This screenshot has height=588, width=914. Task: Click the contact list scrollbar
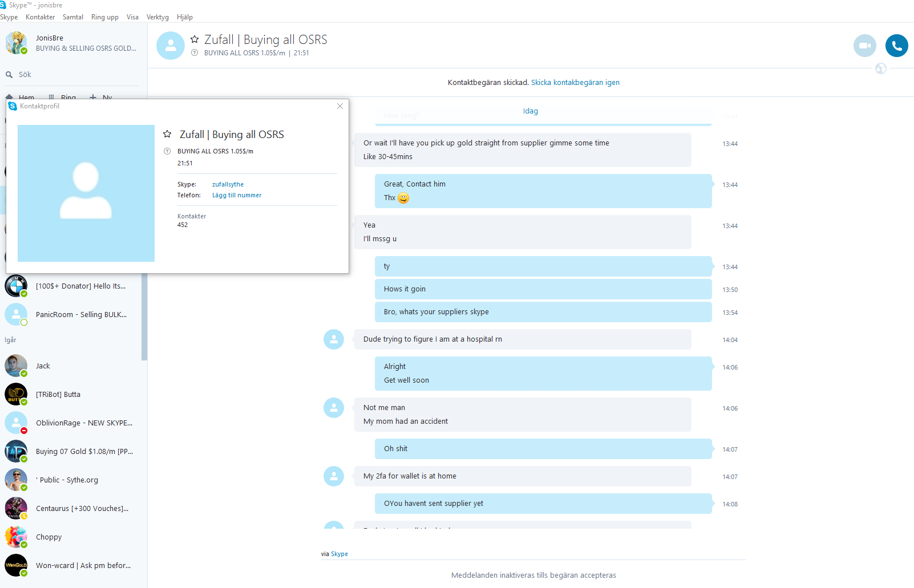[144, 317]
